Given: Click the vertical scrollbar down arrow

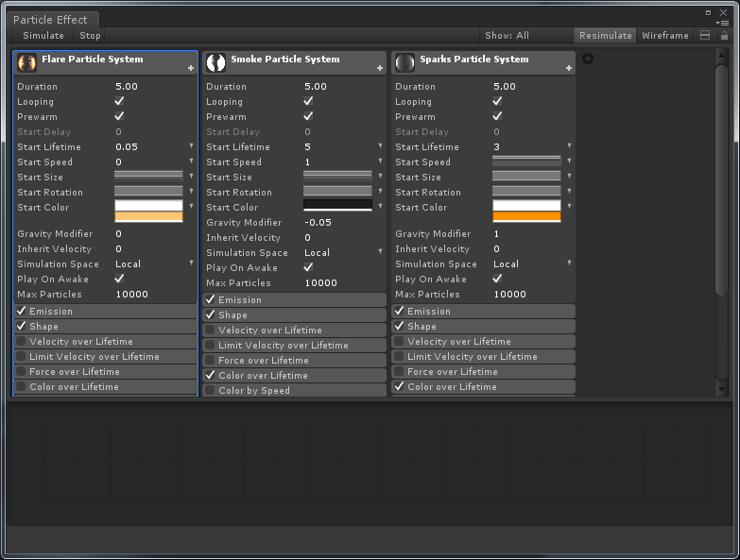Looking at the screenshot, I should (x=721, y=389).
